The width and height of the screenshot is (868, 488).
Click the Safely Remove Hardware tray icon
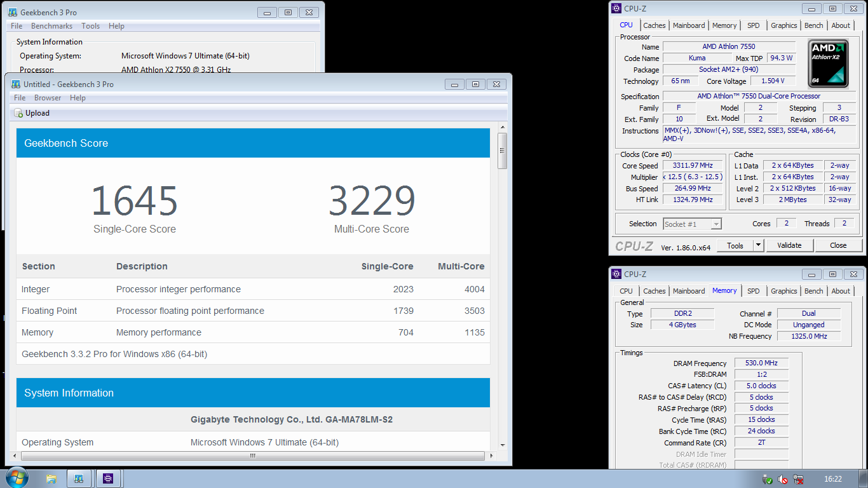[768, 479]
